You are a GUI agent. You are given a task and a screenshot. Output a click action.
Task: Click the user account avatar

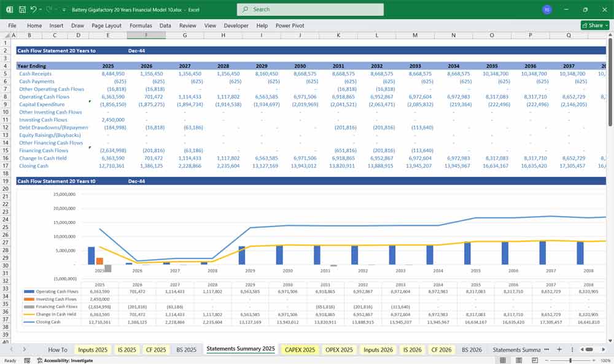[547, 10]
